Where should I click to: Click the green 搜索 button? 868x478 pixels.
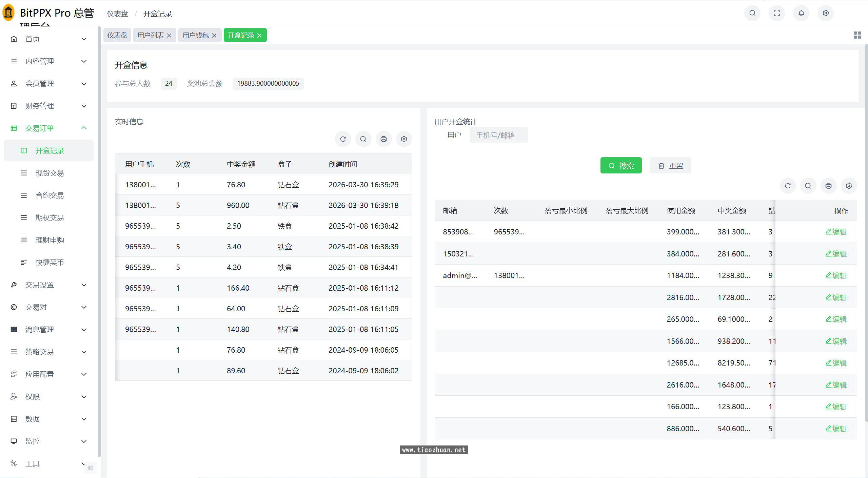click(x=621, y=166)
